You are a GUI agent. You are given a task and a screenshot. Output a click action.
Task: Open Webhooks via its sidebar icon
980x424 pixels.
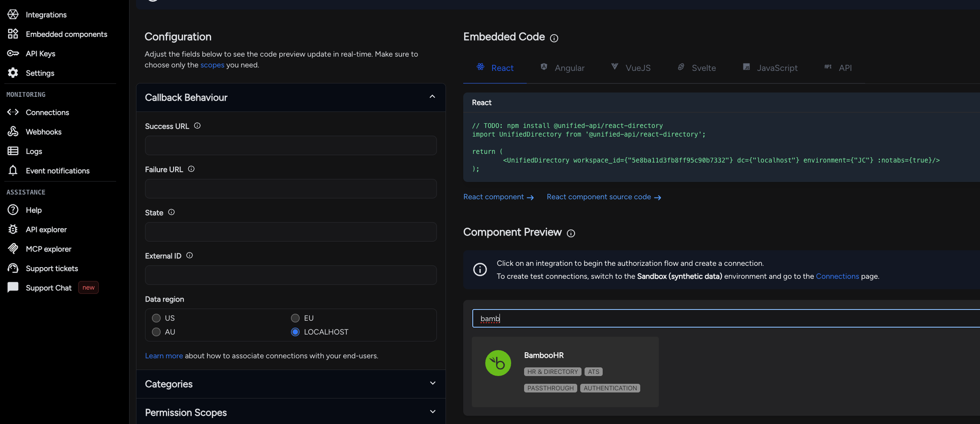(x=13, y=131)
